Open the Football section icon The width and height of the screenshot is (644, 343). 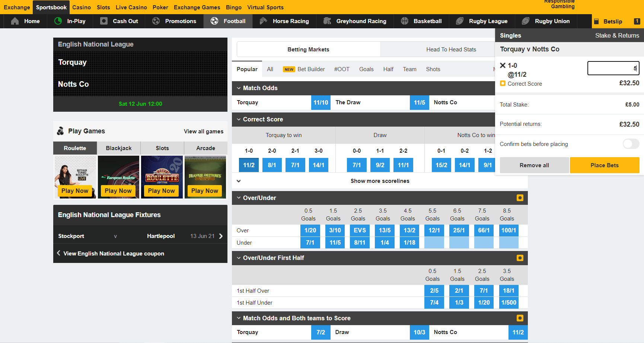pos(214,21)
